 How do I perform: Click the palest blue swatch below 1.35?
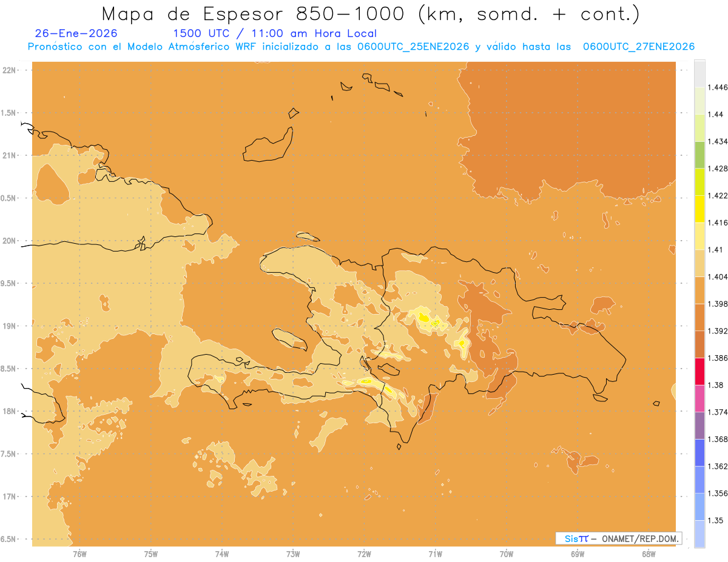click(x=699, y=534)
